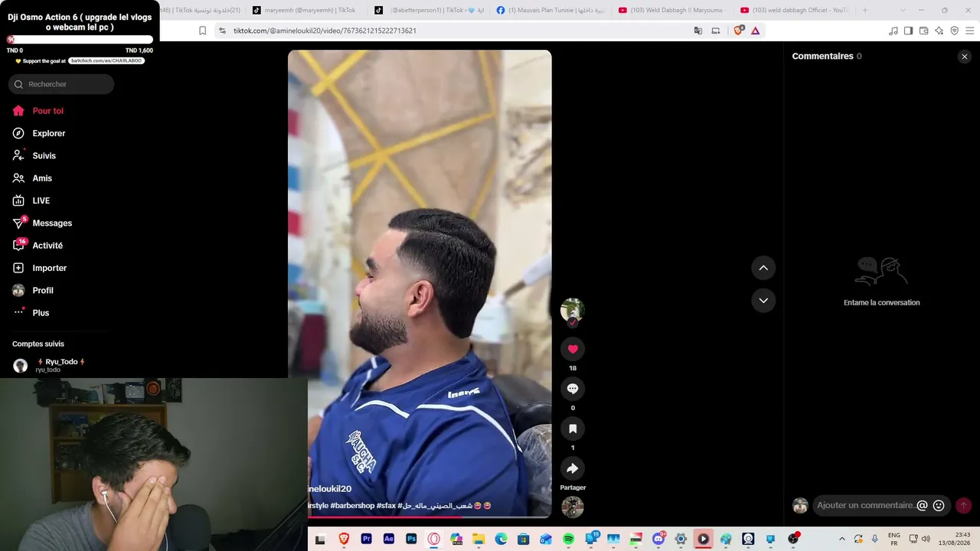The height and width of the screenshot is (551, 980).
Task: Expand the system tray hidden icons
Action: (x=842, y=539)
